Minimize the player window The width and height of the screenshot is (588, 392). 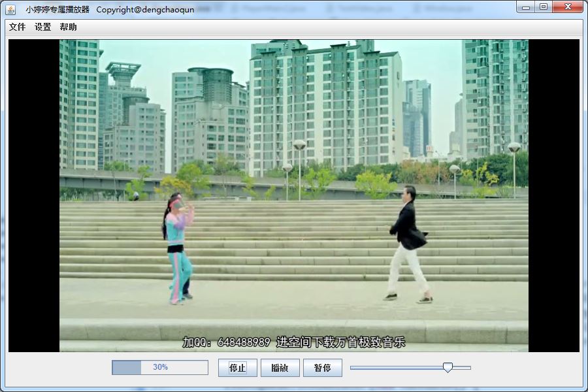[526, 7]
